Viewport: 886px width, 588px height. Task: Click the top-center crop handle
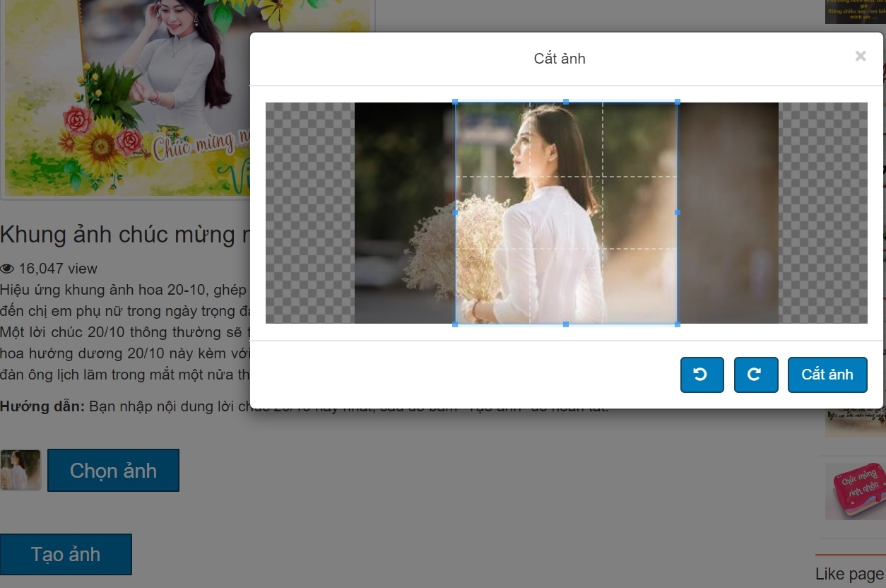[x=566, y=102]
